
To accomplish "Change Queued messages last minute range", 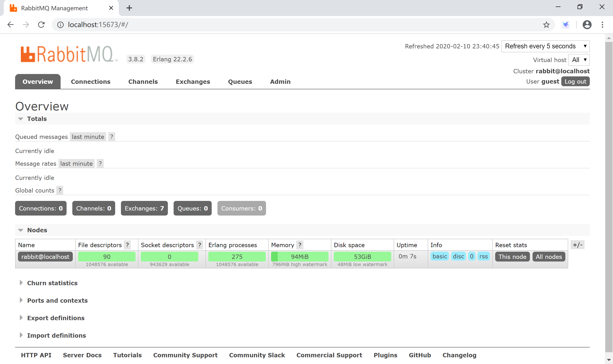I will pyautogui.click(x=88, y=137).
